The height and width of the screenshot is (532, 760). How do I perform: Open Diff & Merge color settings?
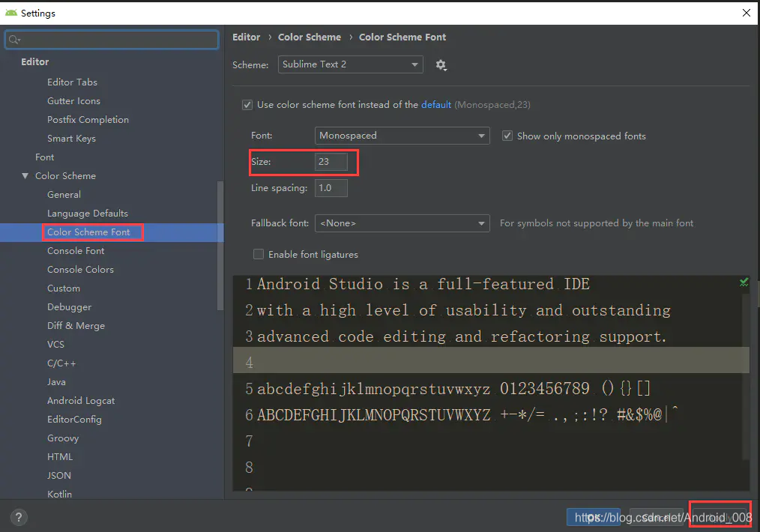(76, 326)
